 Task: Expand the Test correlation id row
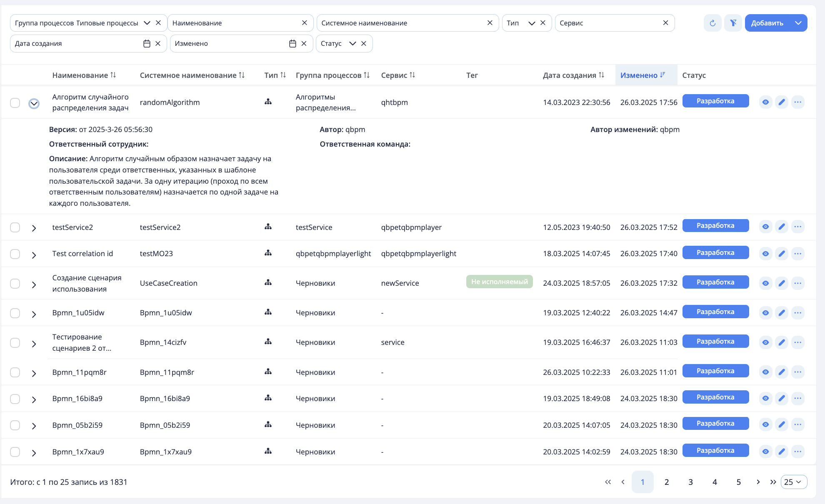pos(34,254)
